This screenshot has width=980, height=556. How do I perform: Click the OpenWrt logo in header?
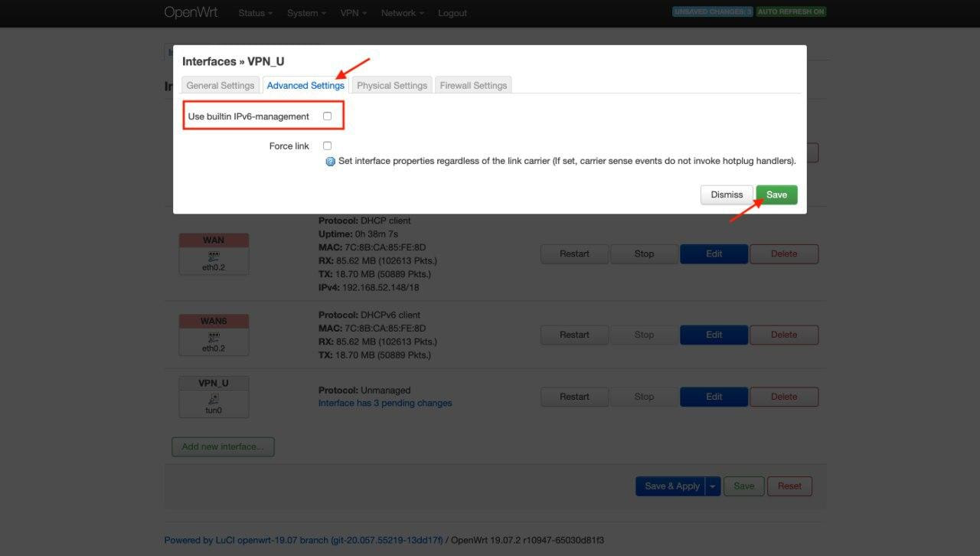pyautogui.click(x=191, y=13)
